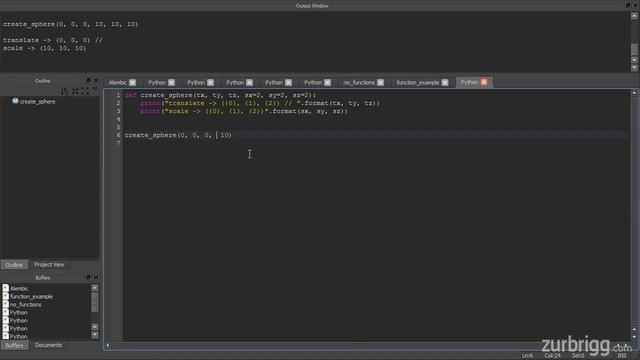Image resolution: width=640 pixels, height=360 pixels.
Task: Select the Outline bottom tab
Action: 14,265
